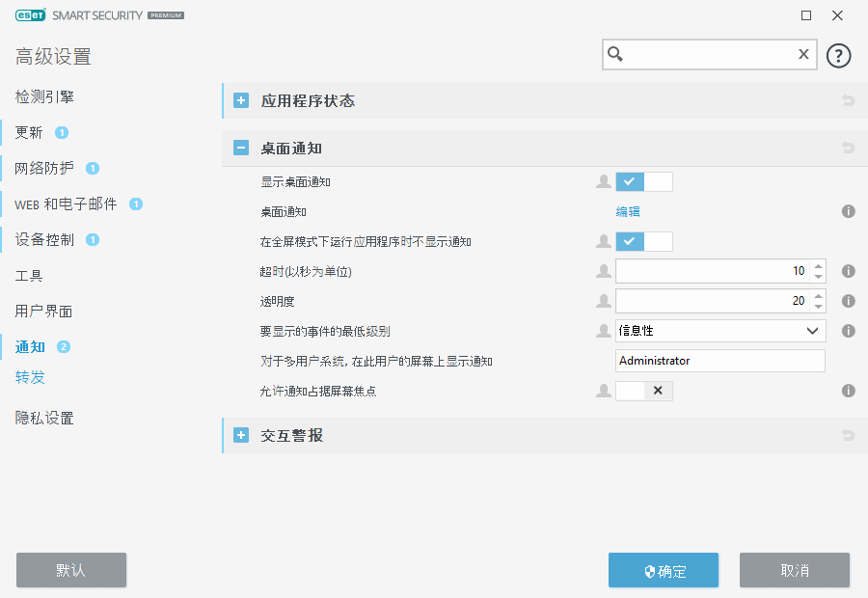Click the badge 1 next to 更新
This screenshot has width=868, height=598.
pyautogui.click(x=62, y=132)
